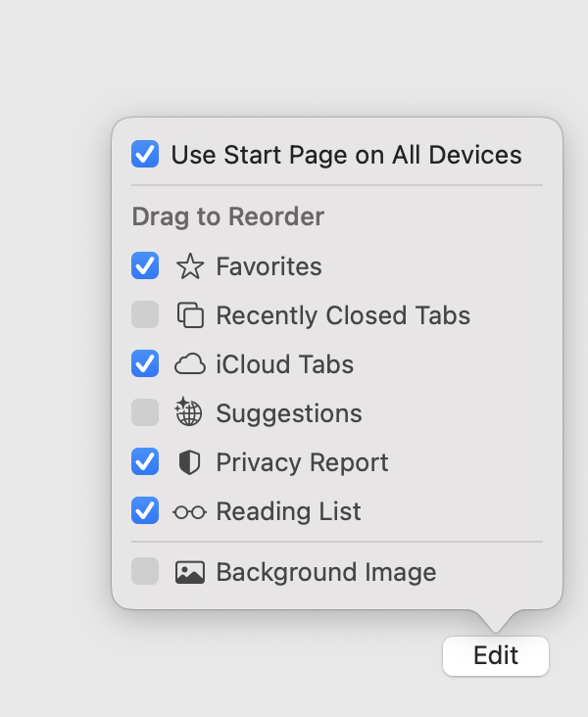Uncheck Use Start Page on All Devices
The height and width of the screenshot is (717, 588).
point(145,154)
